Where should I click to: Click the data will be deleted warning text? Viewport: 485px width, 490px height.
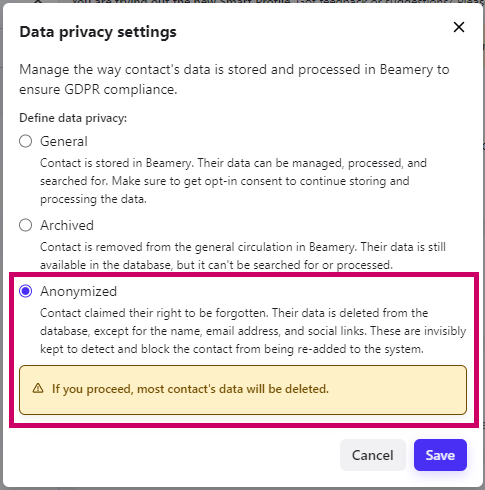[190, 389]
